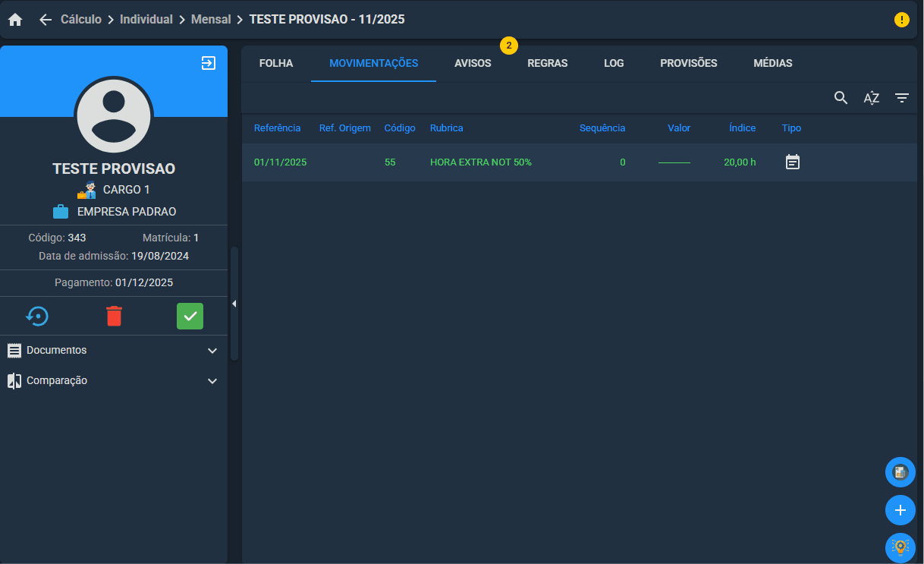Sort by Índice column header
924x564 pixels.
point(743,128)
